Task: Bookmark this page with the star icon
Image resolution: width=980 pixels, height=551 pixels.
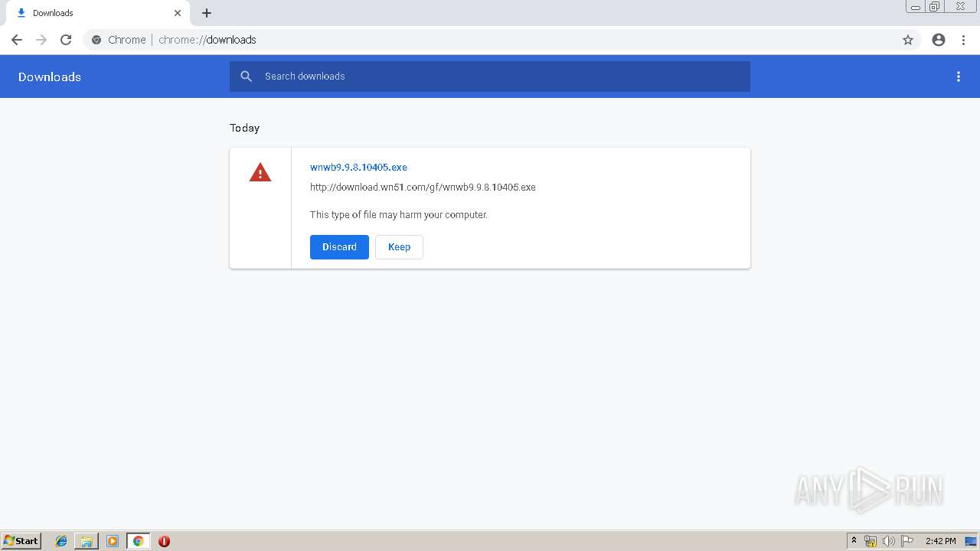Action: pos(908,40)
